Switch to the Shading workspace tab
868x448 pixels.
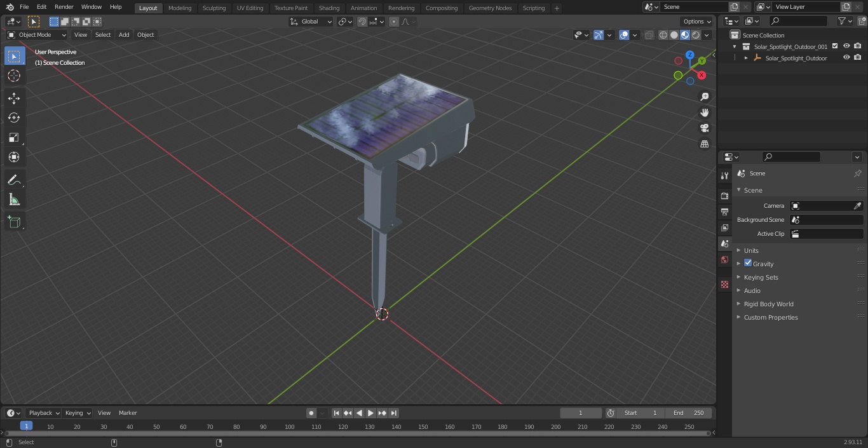(329, 8)
